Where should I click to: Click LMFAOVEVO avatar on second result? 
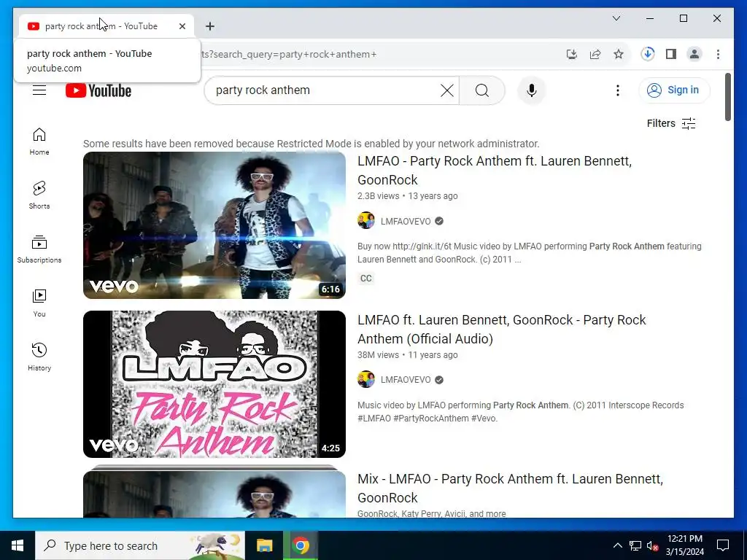[366, 379]
